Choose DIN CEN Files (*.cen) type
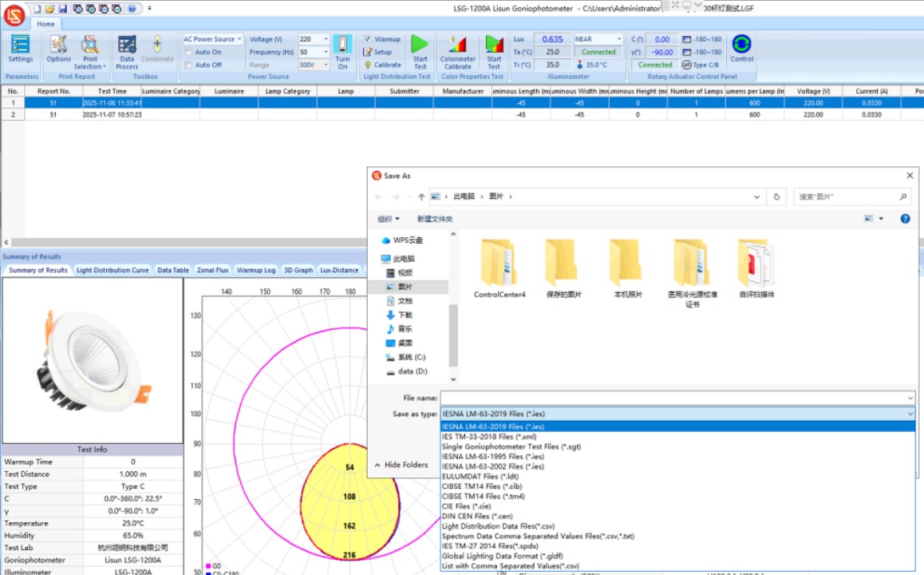 677,516
